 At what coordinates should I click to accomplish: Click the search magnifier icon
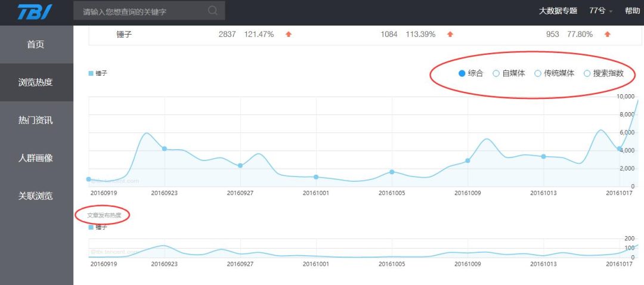click(213, 11)
